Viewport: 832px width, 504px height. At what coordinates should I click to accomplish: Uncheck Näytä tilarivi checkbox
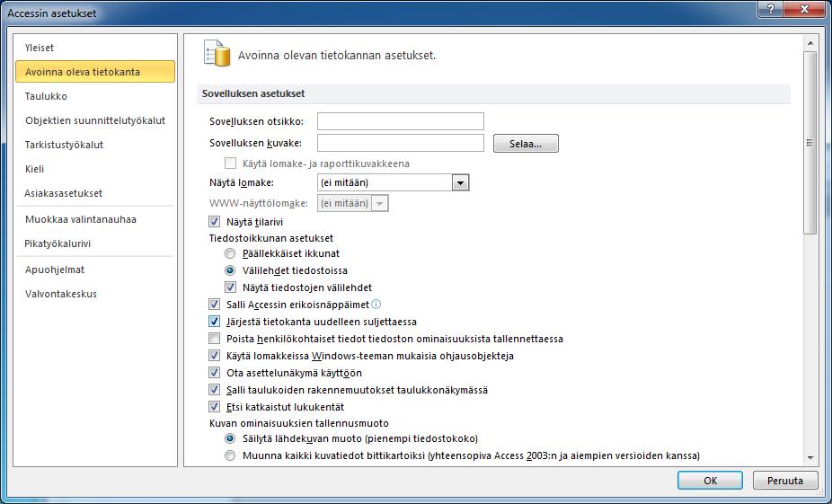[215, 222]
